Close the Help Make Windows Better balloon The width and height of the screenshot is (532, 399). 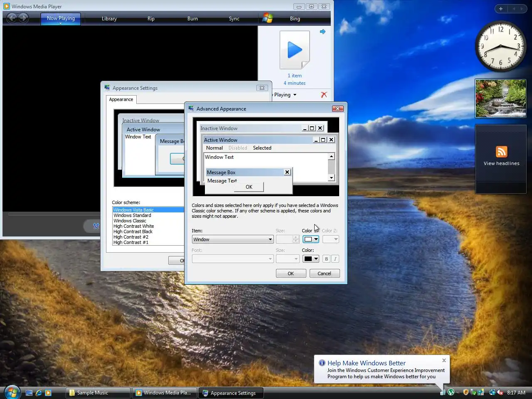444,360
